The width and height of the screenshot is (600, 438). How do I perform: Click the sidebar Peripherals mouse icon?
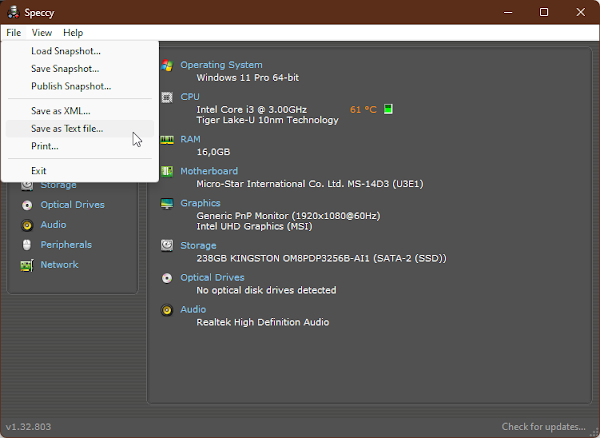coord(27,245)
